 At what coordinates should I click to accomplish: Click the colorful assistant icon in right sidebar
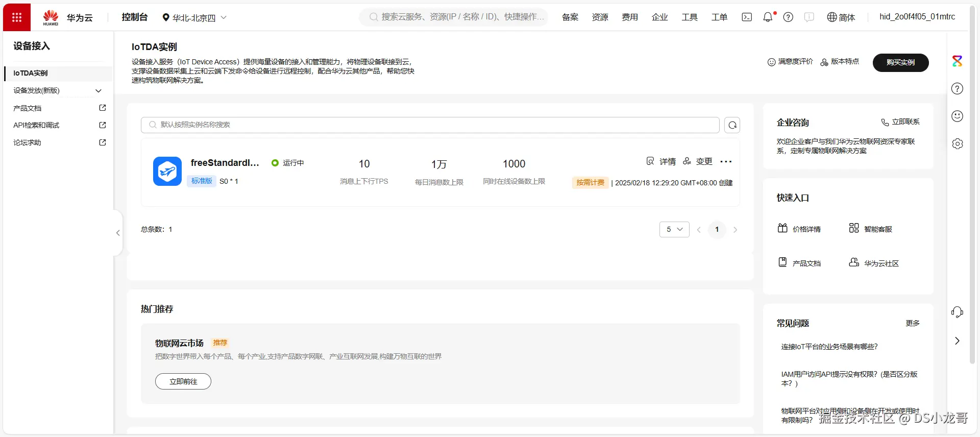pos(958,61)
